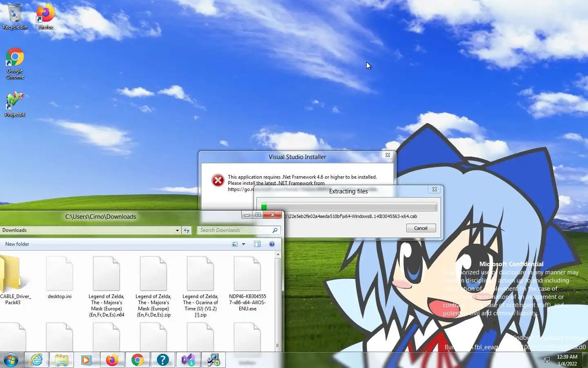This screenshot has height=368, width=588.
Task: Close the Visual Studio Installer error dialog
Action: 388,155
